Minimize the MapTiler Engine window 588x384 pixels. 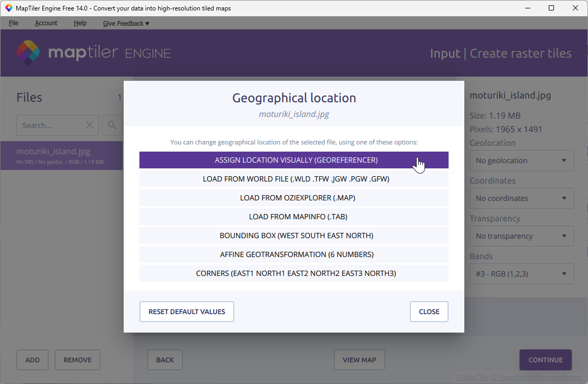(528, 8)
